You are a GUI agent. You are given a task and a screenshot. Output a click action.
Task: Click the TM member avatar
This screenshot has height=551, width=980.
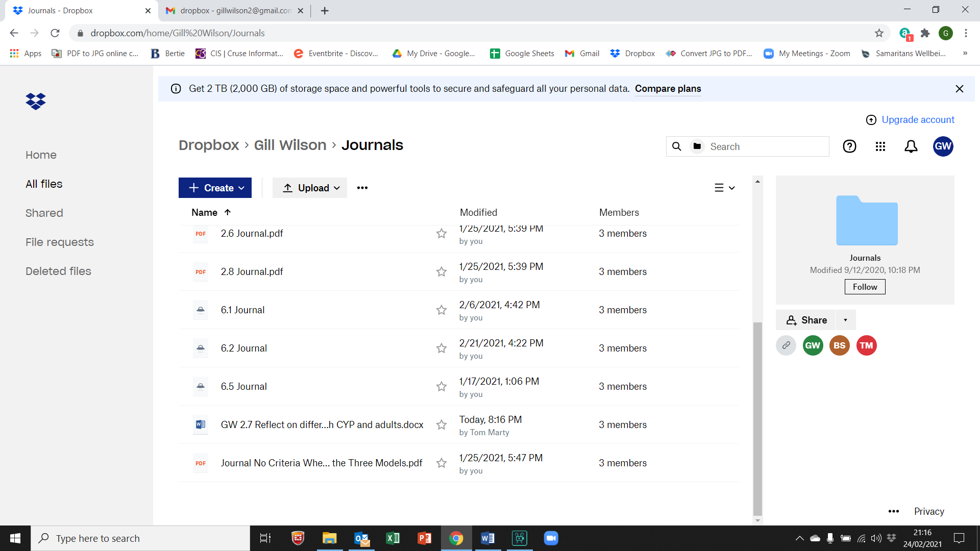click(x=866, y=345)
